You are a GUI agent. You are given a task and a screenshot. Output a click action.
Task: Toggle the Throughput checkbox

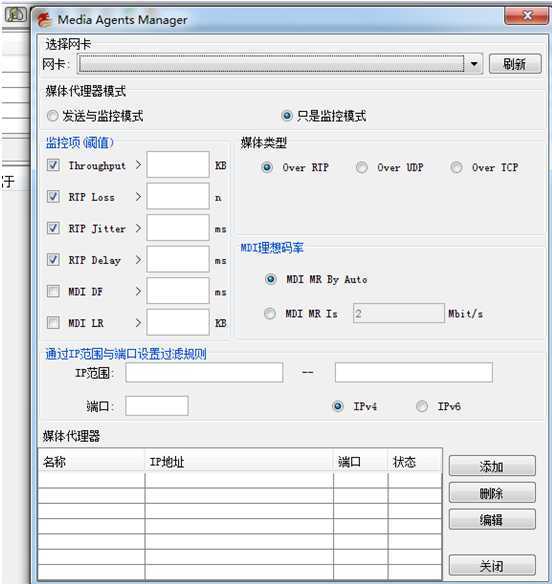[x=53, y=165]
